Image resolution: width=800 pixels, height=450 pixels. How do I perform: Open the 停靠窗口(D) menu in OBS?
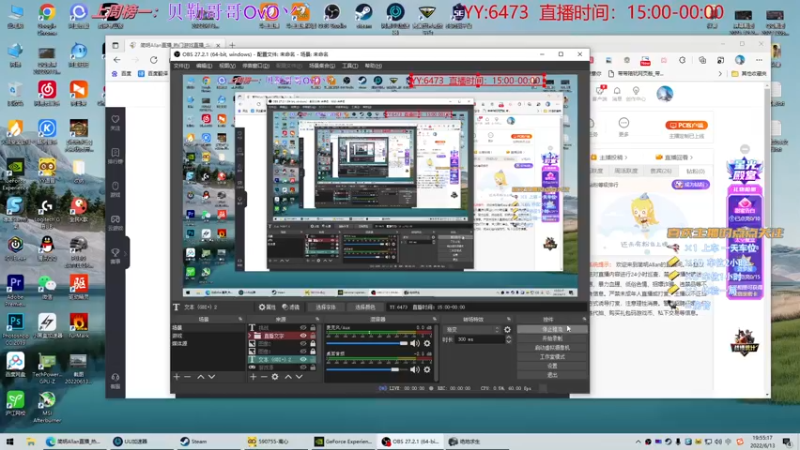click(255, 66)
